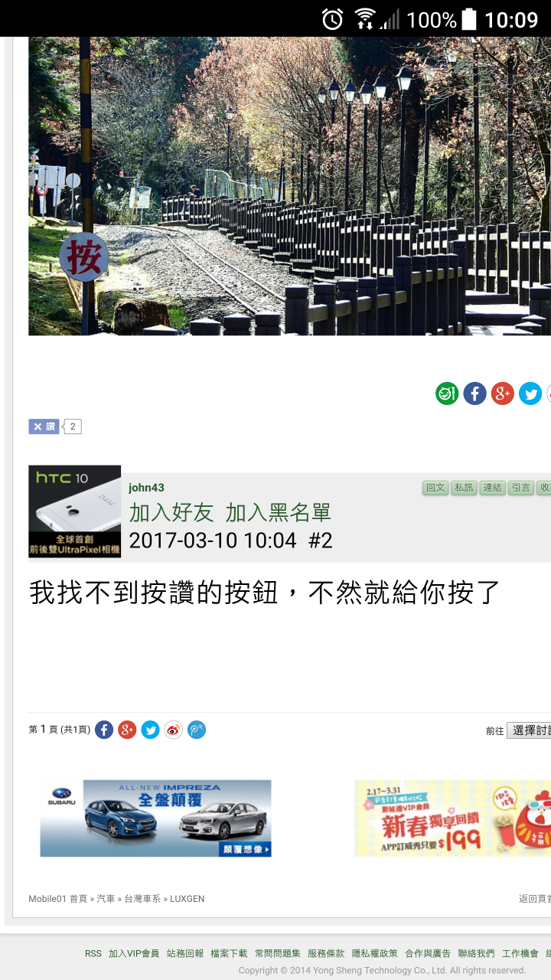The width and height of the screenshot is (551, 980).
Task: Tap bottom Twitter share icon
Action: click(x=150, y=730)
